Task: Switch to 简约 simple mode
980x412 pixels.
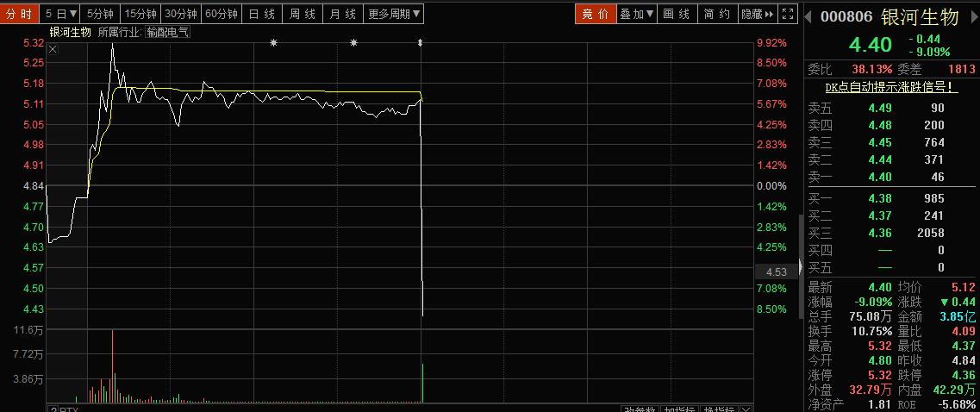Action: pos(716,14)
